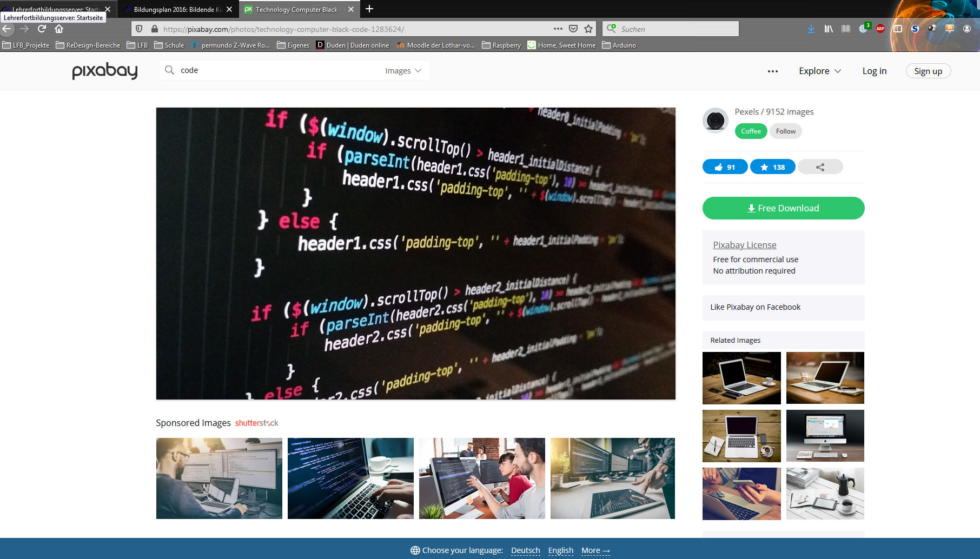Expand the Images search type dropdown
The height and width of the screenshot is (559, 980).
[403, 71]
